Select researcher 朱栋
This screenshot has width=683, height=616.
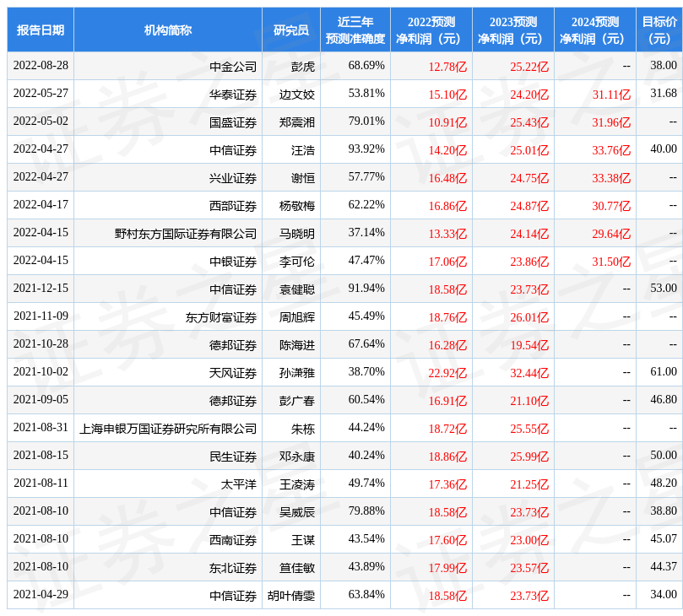point(303,429)
